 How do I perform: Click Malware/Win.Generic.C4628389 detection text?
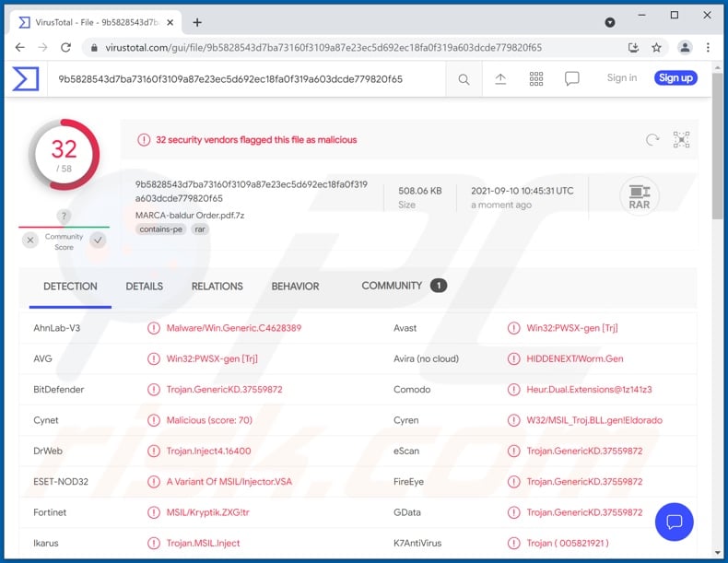pyautogui.click(x=233, y=328)
